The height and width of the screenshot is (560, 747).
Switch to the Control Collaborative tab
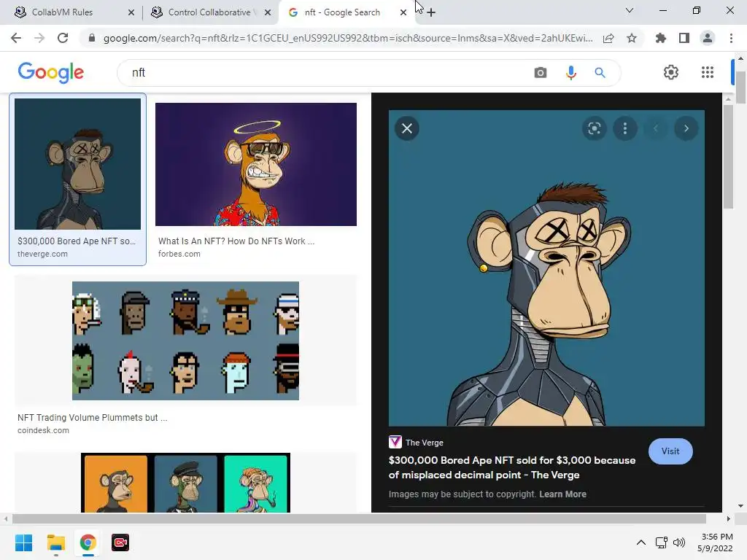pyautogui.click(x=209, y=12)
